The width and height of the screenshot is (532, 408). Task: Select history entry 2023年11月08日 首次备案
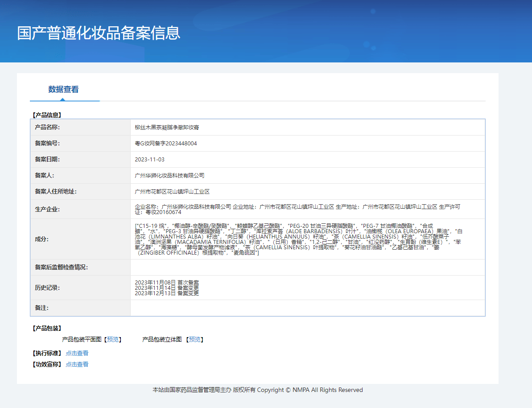167,283
